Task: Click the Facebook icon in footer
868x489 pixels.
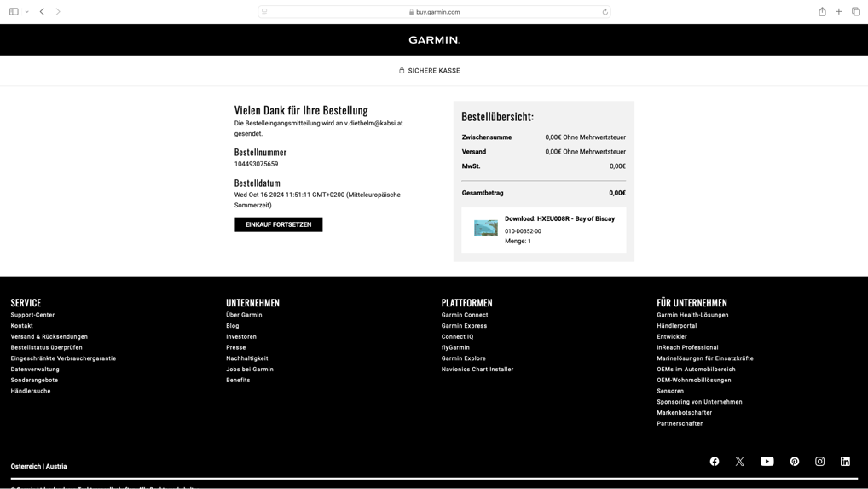Action: click(x=715, y=462)
